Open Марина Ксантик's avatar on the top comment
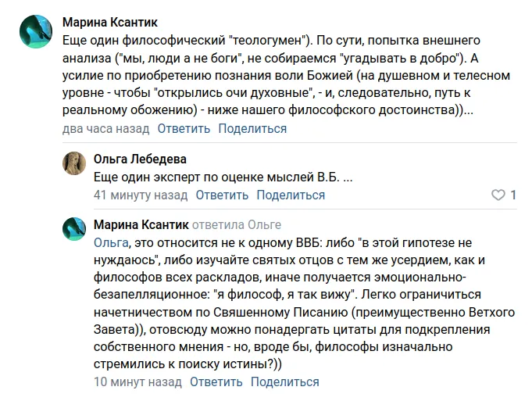The height and width of the screenshot is (394, 532). pos(36,32)
